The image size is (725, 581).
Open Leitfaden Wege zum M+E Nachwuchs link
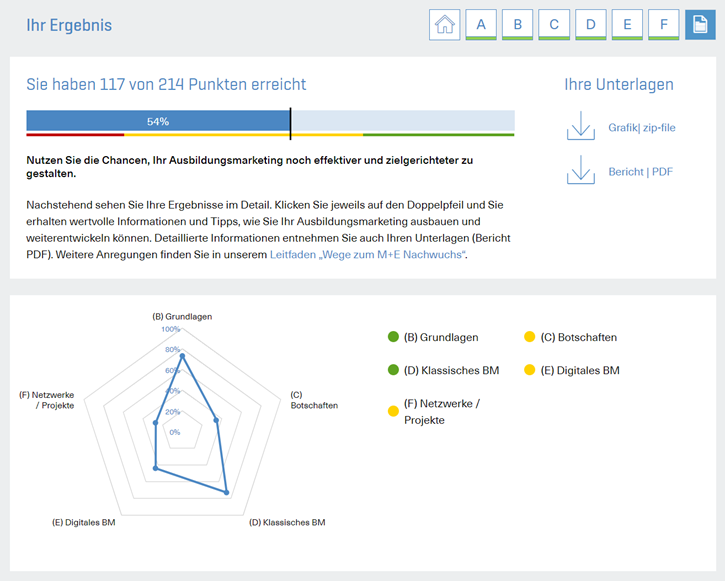pos(368,255)
